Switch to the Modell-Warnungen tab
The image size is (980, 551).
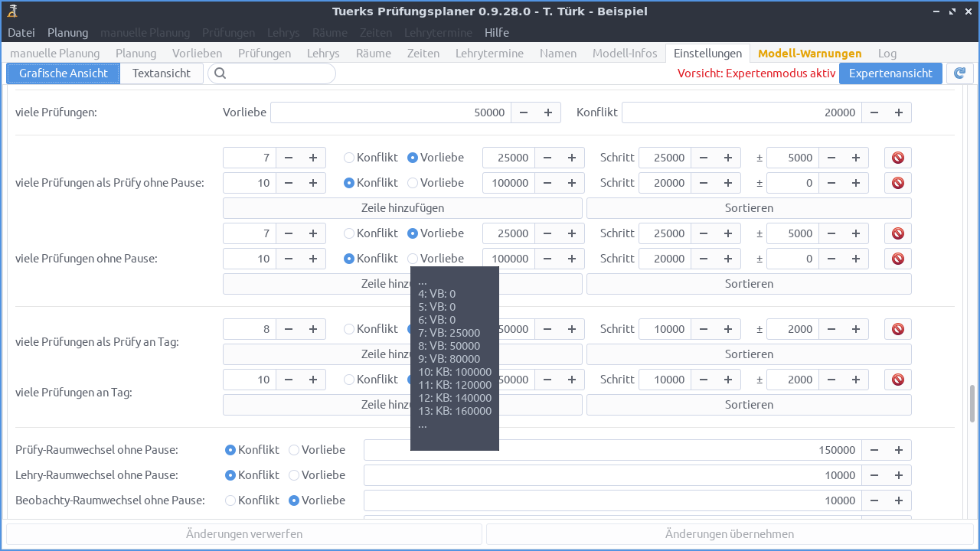[809, 53]
